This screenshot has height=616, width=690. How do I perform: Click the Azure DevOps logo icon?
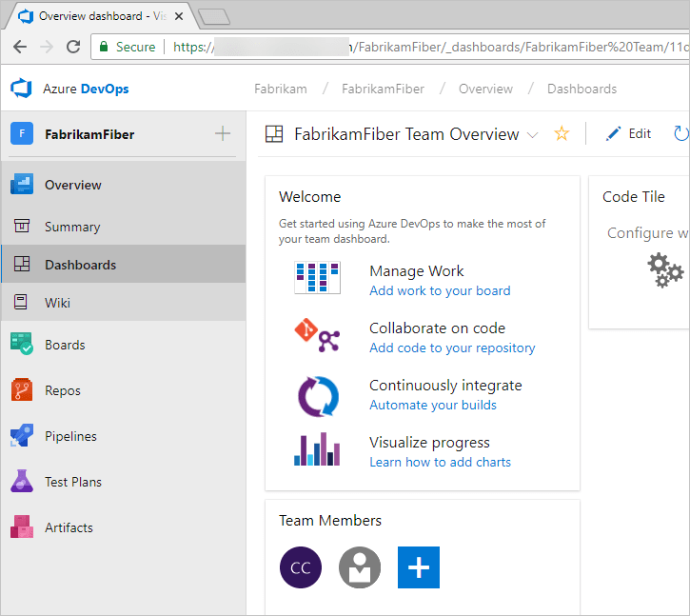21,89
